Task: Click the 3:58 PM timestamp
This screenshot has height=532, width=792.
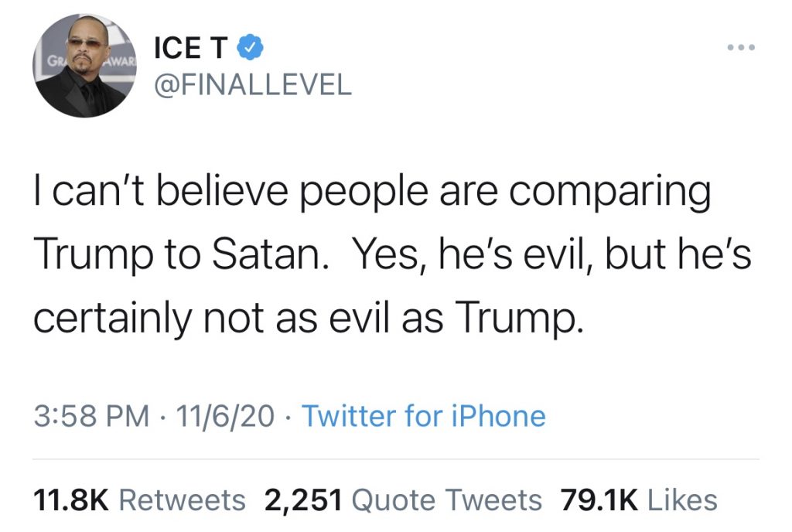Action: [x=91, y=417]
